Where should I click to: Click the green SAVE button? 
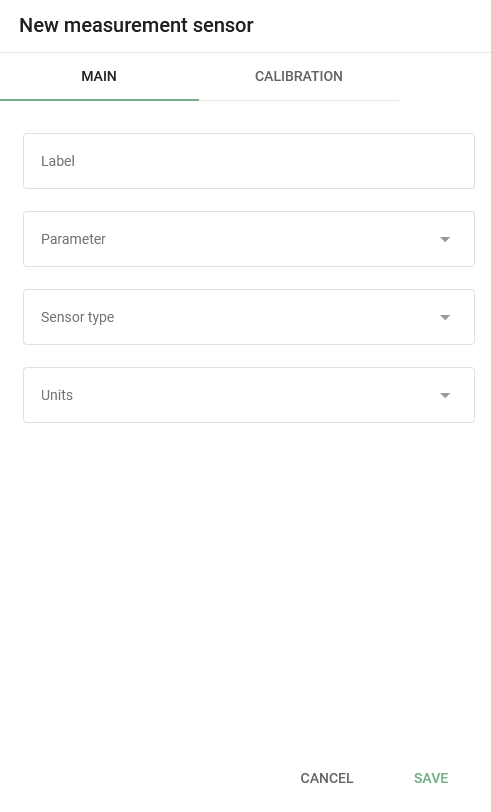coord(431,778)
